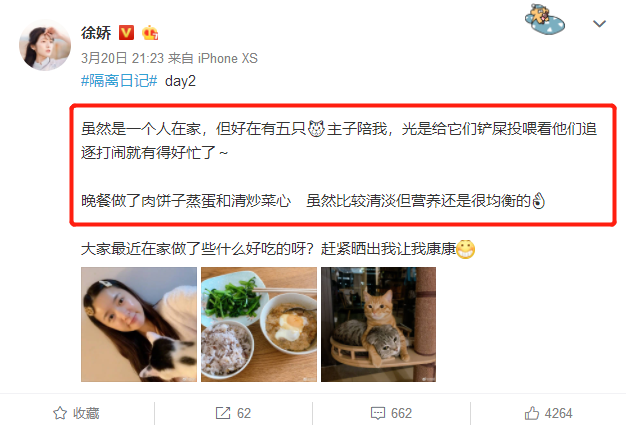Screen dimensions: 626x433
Task: Open the two cats photo
Action: pyautogui.click(x=378, y=324)
